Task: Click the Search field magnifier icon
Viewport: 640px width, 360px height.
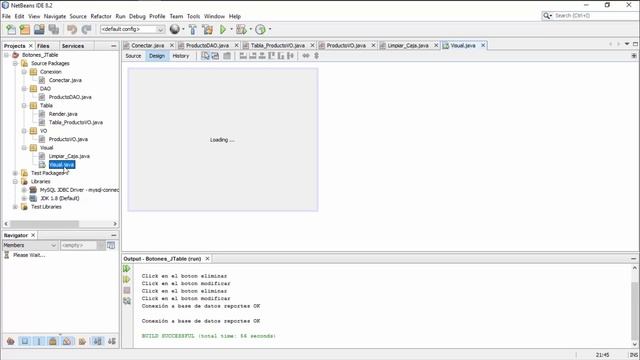Action: coord(547,16)
